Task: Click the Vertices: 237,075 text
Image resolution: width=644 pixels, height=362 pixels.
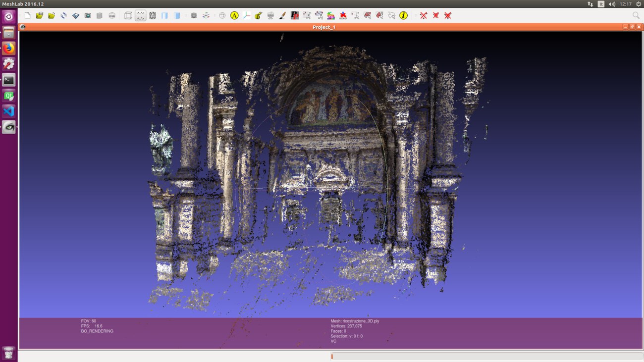Action: pos(346,326)
